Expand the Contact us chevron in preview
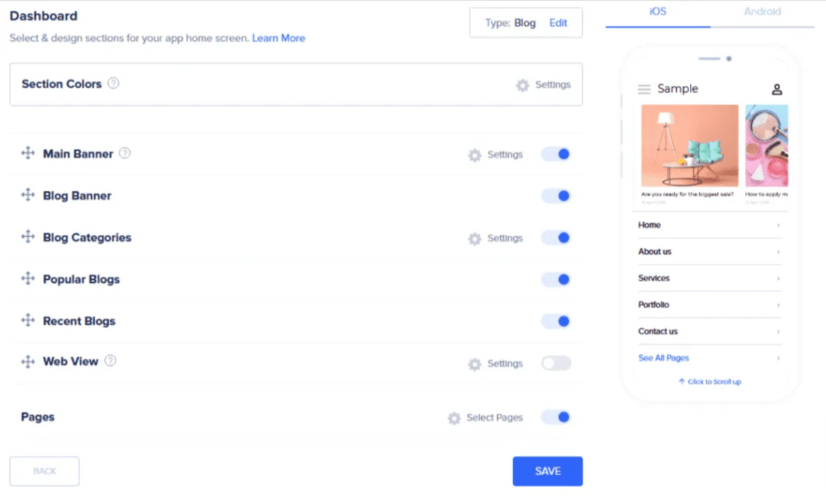Viewport: 826px width, 504px height. (x=779, y=330)
